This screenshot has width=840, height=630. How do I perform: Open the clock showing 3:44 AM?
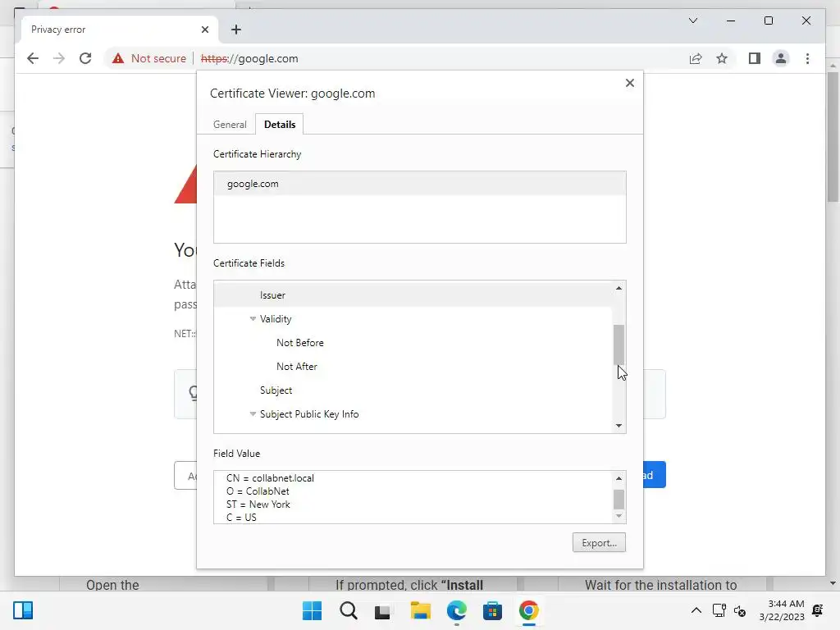click(782, 610)
